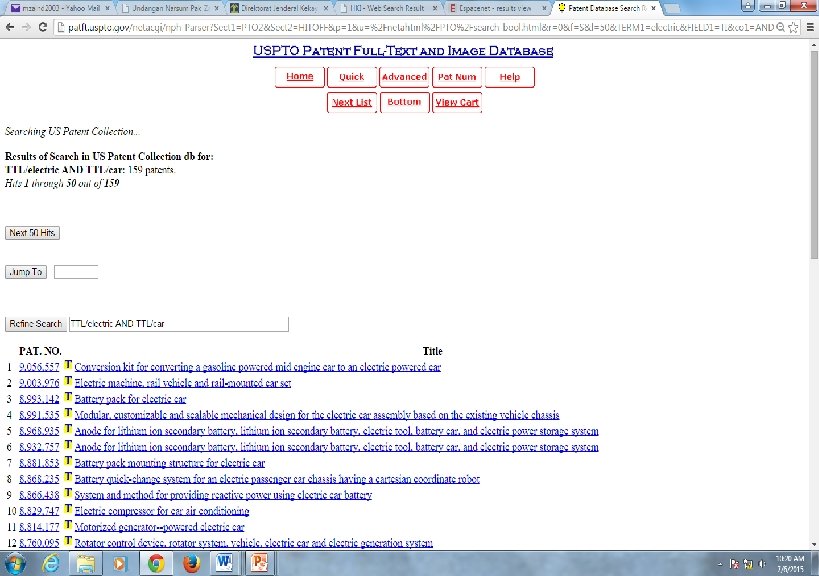Image resolution: width=819 pixels, height=576 pixels.
Task: Click the Jump To number input field
Action: (x=76, y=272)
